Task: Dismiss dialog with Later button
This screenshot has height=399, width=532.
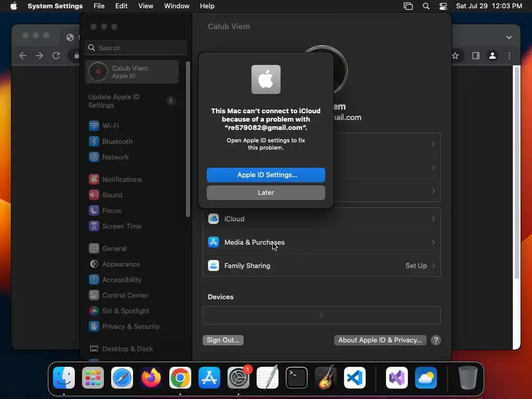Action: [265, 192]
